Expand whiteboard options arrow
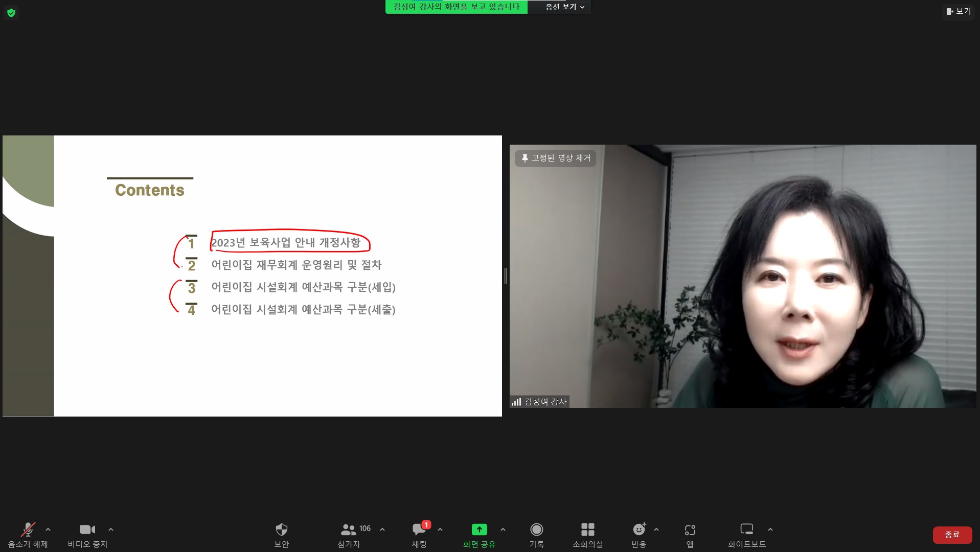 [x=770, y=530]
